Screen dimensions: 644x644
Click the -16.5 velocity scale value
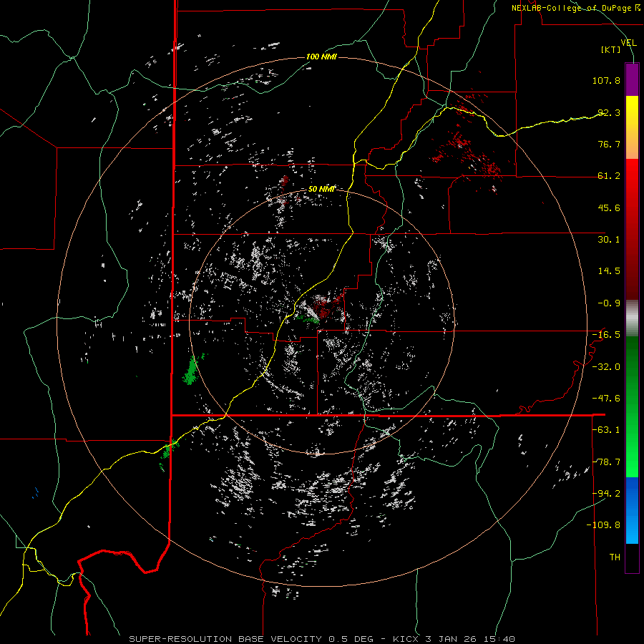click(606, 335)
